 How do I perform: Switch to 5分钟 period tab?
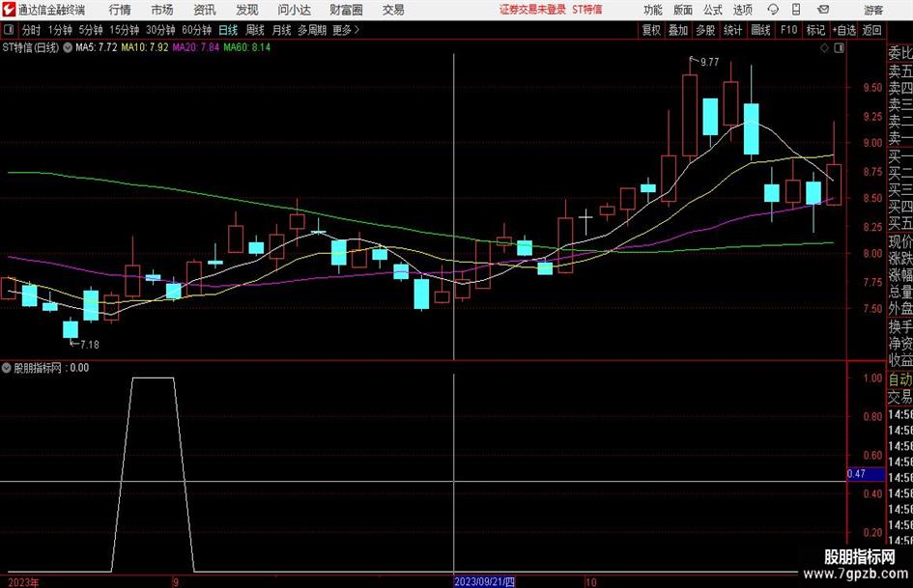click(91, 30)
